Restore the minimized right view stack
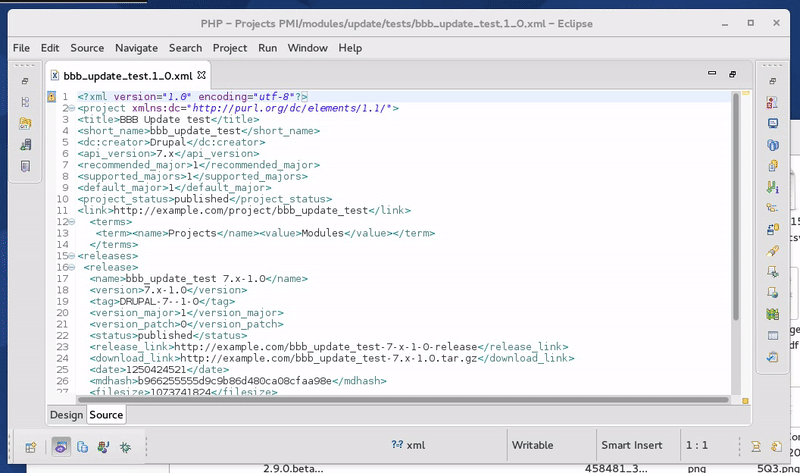The height and width of the screenshot is (473, 800). click(x=772, y=81)
